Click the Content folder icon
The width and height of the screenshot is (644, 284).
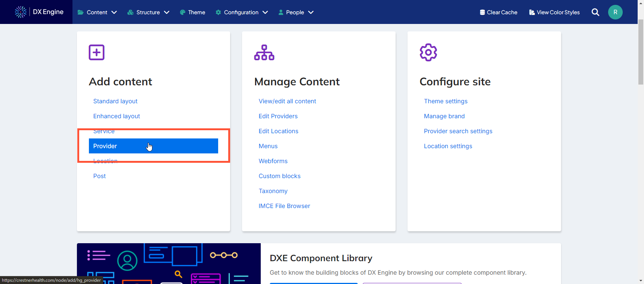(x=80, y=12)
